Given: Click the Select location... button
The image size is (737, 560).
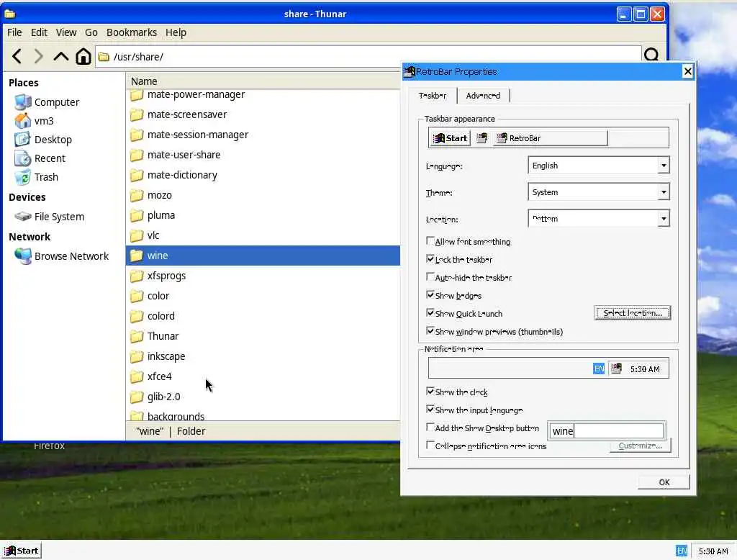Looking at the screenshot, I should click(633, 313).
